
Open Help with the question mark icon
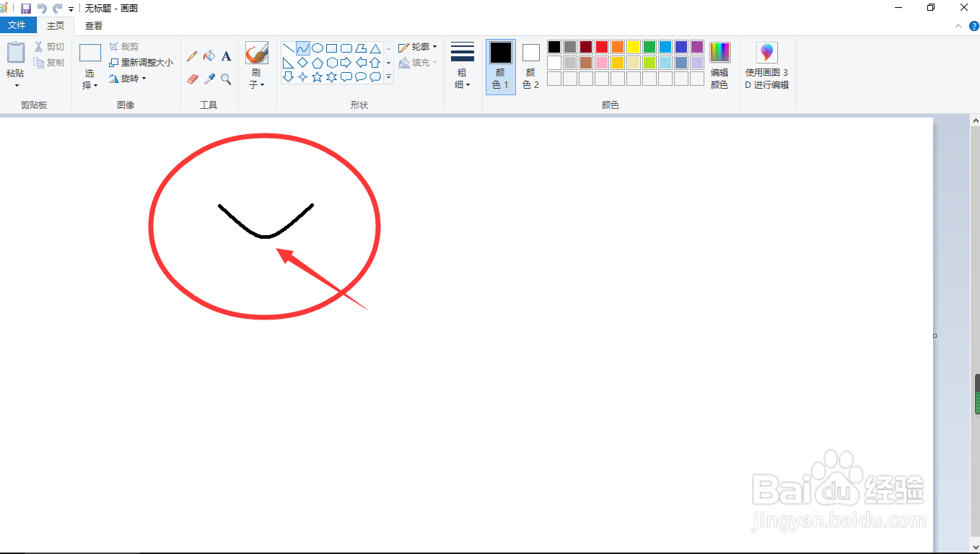click(974, 25)
